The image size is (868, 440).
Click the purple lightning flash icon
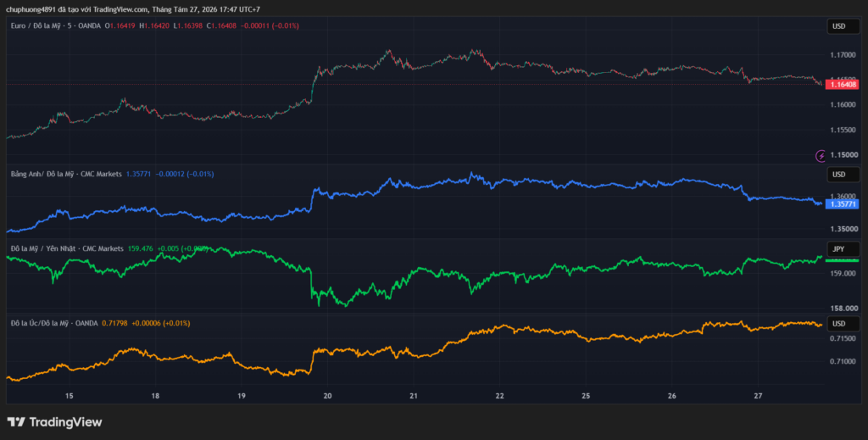point(821,156)
